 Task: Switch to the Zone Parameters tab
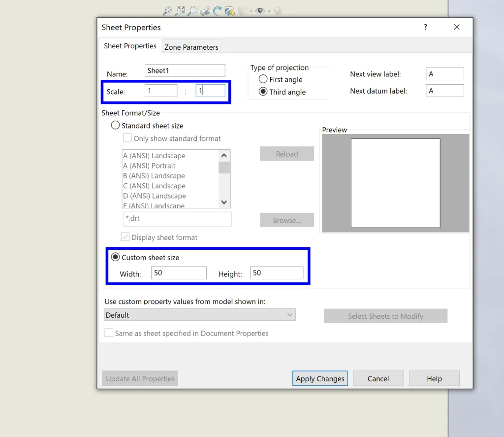(x=191, y=47)
